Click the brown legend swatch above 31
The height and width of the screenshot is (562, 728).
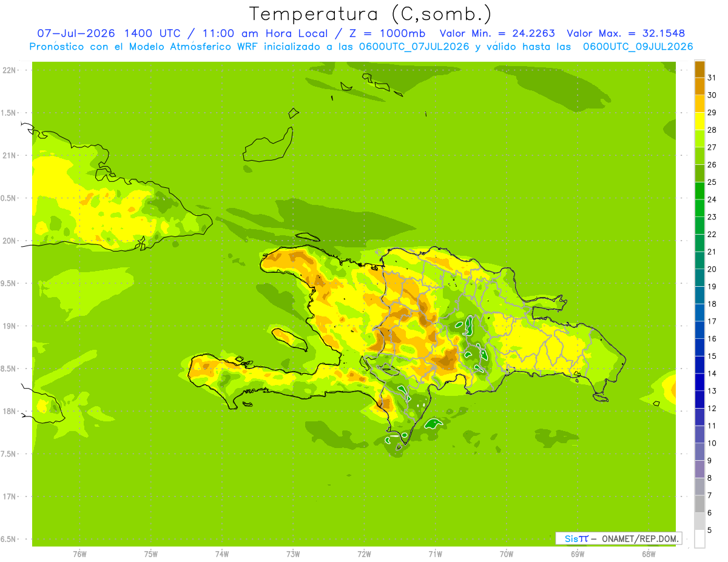click(x=699, y=69)
